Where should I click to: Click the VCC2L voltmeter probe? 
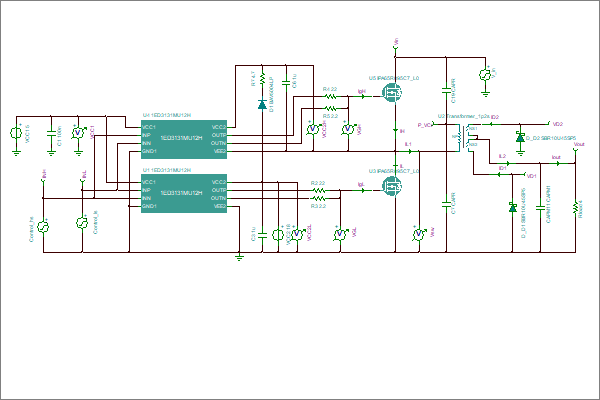(297, 234)
